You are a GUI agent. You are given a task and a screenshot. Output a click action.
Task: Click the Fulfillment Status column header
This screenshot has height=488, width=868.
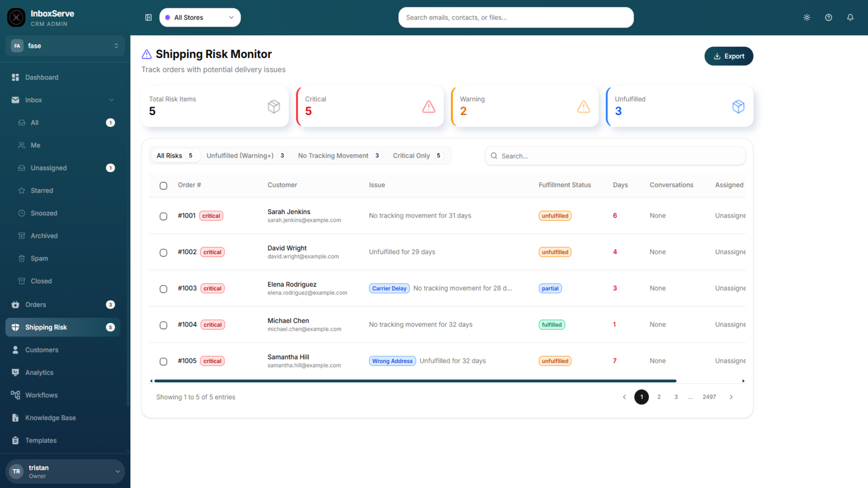coord(565,185)
